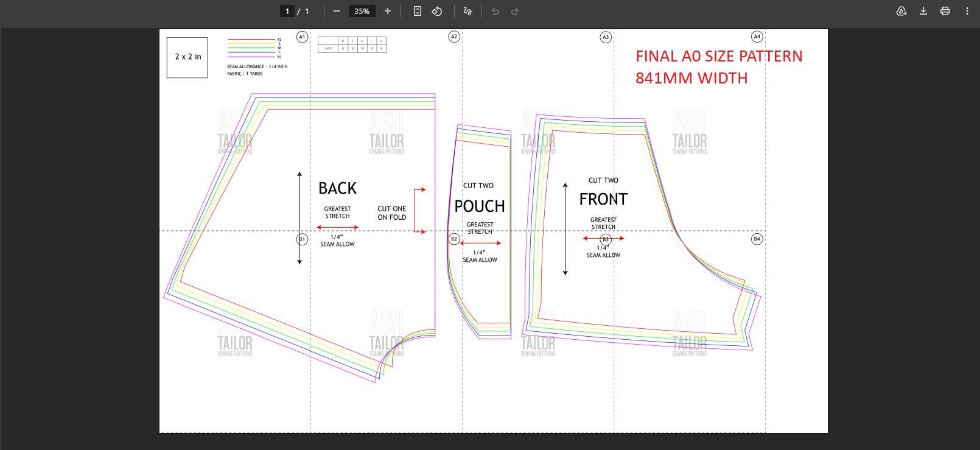Click the red 'FINAL A0 SIZE PATTERN' text

click(719, 56)
